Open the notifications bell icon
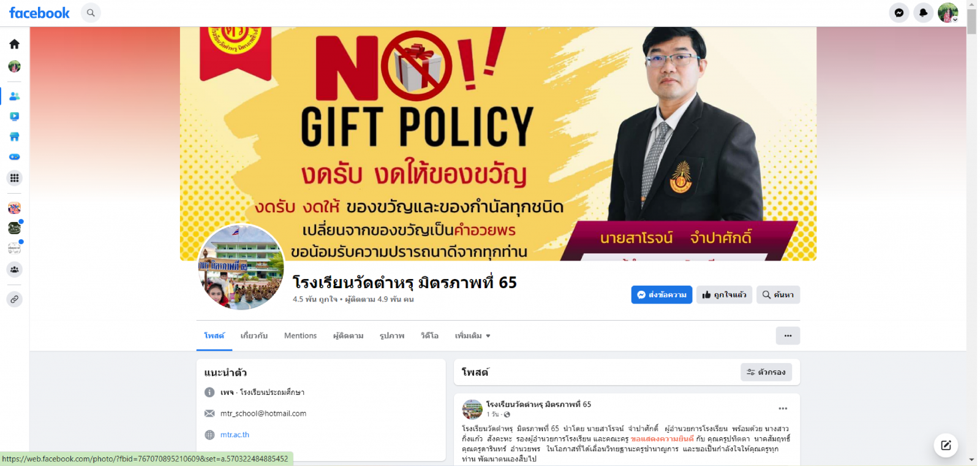Viewport: 980px width, 466px height. coord(924,13)
